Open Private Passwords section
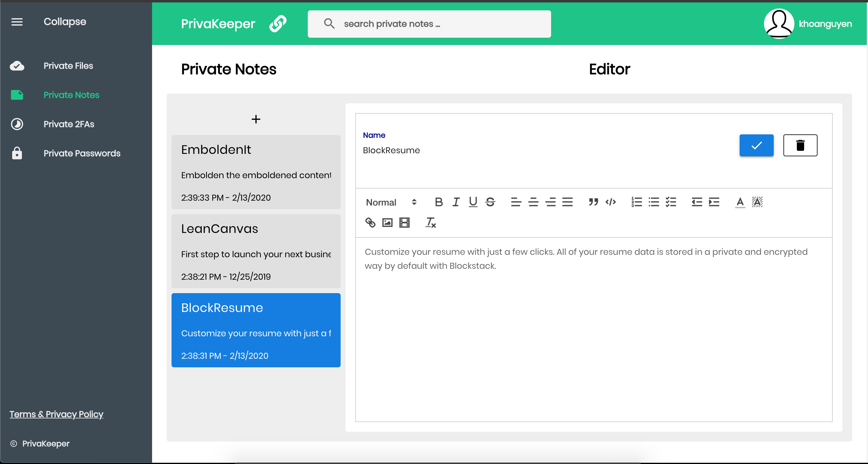The height and width of the screenshot is (464, 868). pos(82,153)
